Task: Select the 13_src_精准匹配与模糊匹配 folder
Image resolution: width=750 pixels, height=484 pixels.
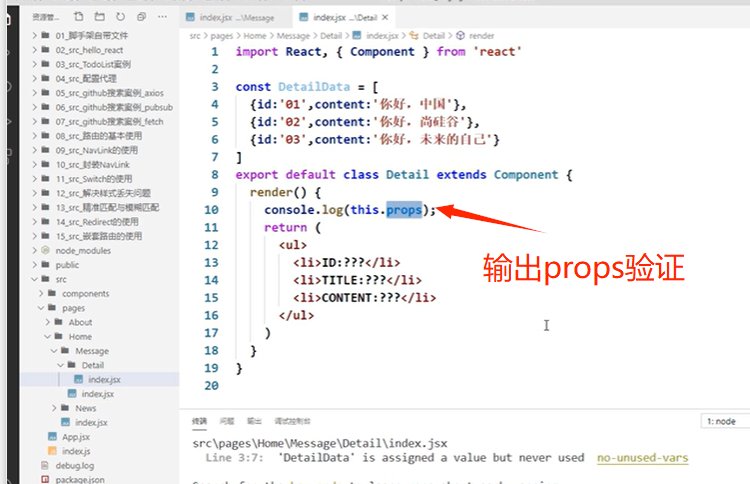Action: (108, 208)
